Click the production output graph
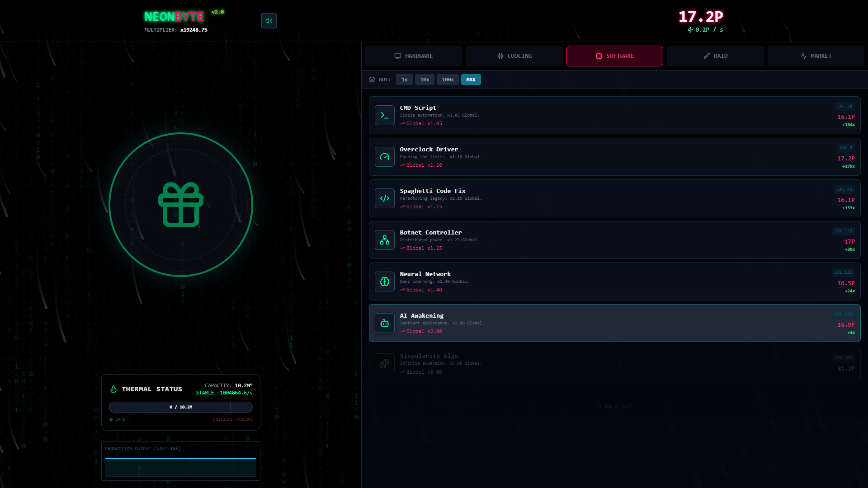This screenshot has height=488, width=868. coord(180,467)
